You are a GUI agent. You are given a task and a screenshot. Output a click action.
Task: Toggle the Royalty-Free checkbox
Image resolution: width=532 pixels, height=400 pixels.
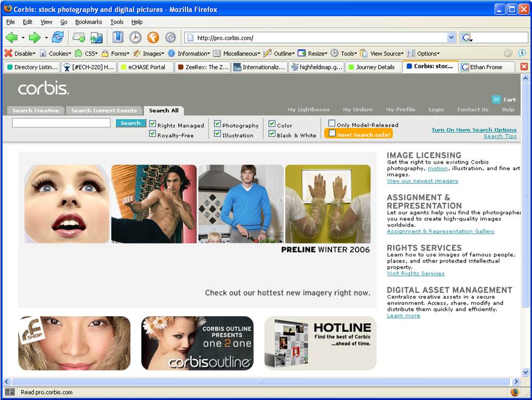point(152,134)
